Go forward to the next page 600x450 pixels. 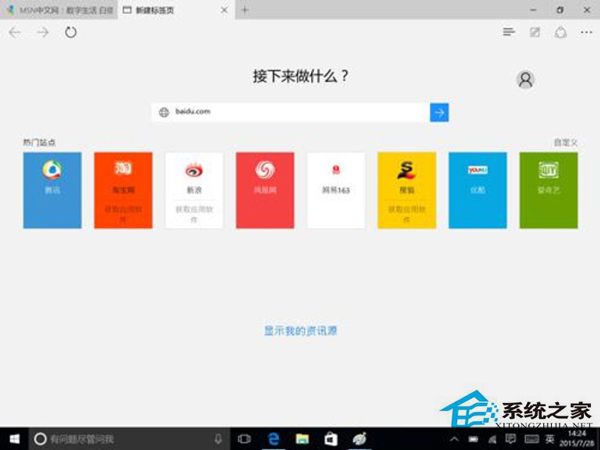[x=42, y=33]
